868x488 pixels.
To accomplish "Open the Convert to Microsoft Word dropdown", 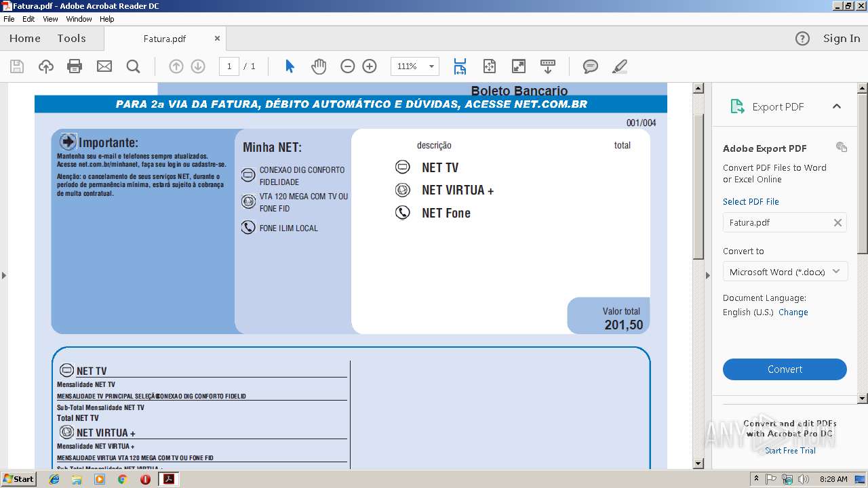I will (785, 272).
